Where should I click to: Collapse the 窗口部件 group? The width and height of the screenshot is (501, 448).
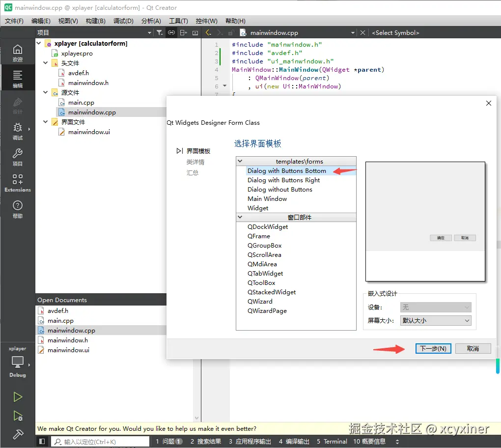pos(240,217)
